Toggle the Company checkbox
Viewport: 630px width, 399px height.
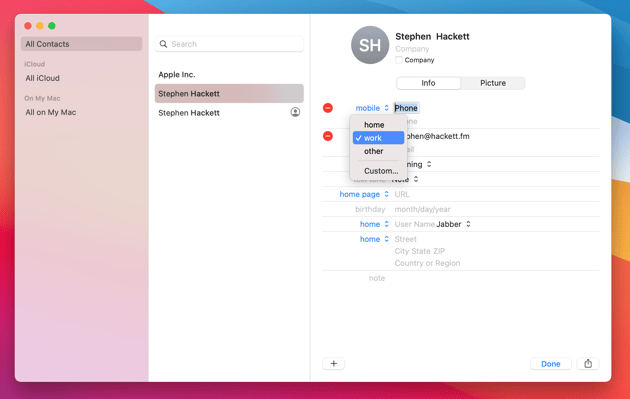(x=399, y=60)
